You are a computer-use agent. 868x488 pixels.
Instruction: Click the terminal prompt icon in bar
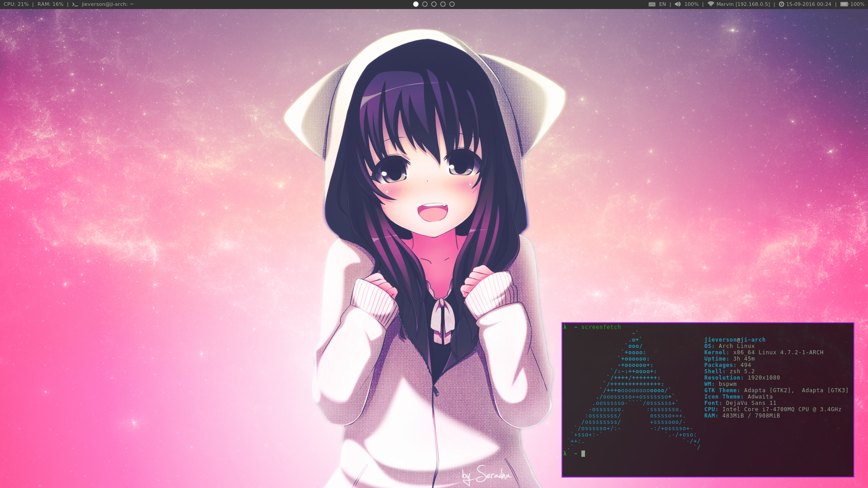tap(75, 4)
